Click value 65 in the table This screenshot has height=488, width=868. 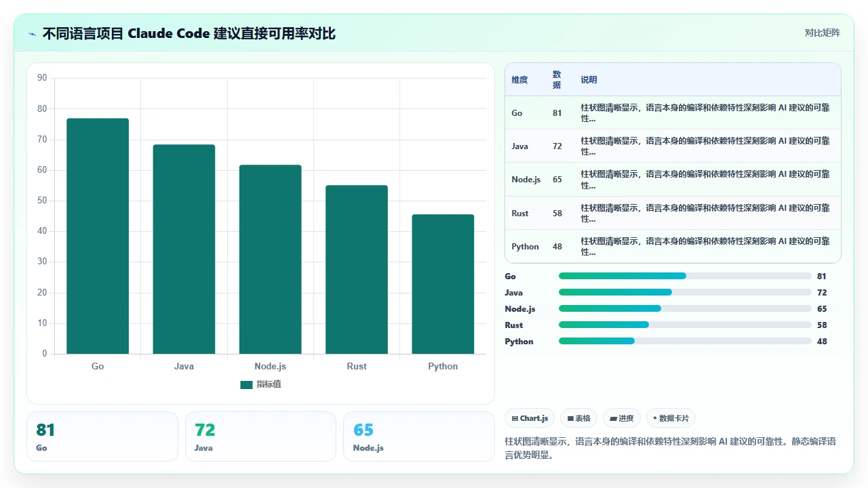click(x=557, y=180)
